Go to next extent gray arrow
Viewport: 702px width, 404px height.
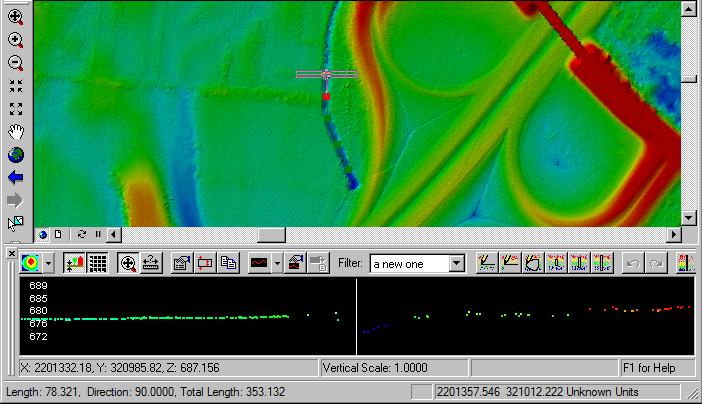point(16,201)
